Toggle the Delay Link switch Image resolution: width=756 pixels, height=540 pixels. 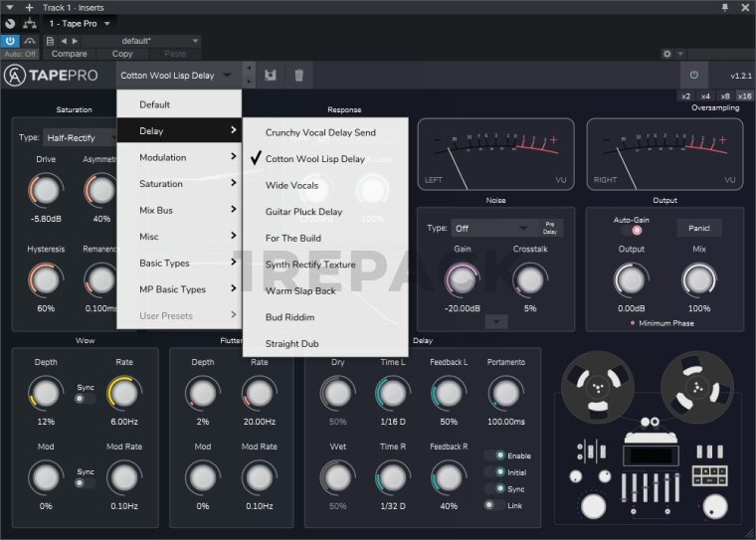coord(492,505)
